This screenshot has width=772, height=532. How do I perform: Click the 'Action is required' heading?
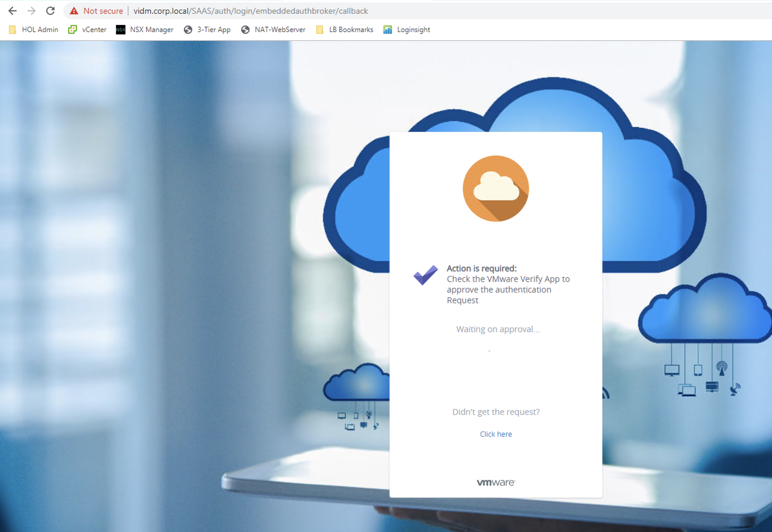click(x=481, y=268)
